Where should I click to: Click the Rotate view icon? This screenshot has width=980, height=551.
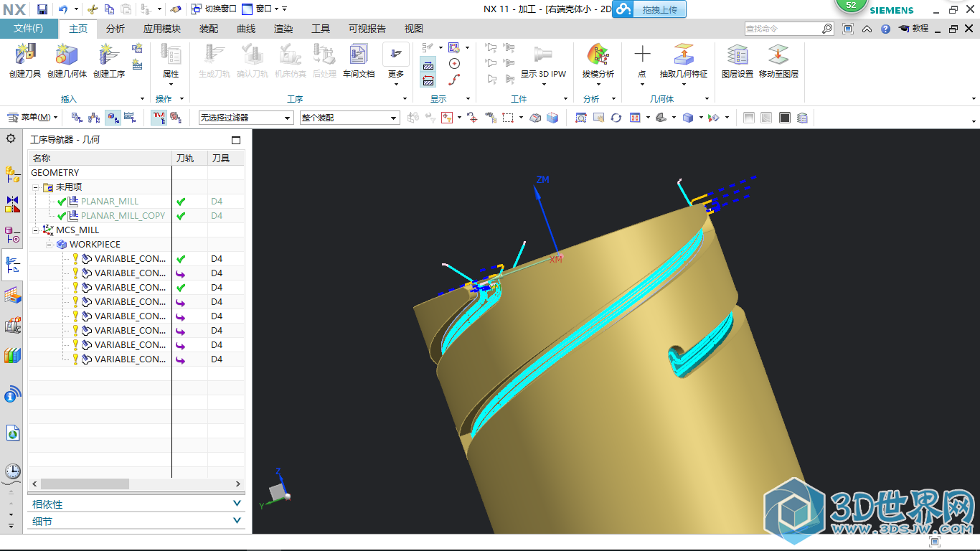click(x=616, y=118)
